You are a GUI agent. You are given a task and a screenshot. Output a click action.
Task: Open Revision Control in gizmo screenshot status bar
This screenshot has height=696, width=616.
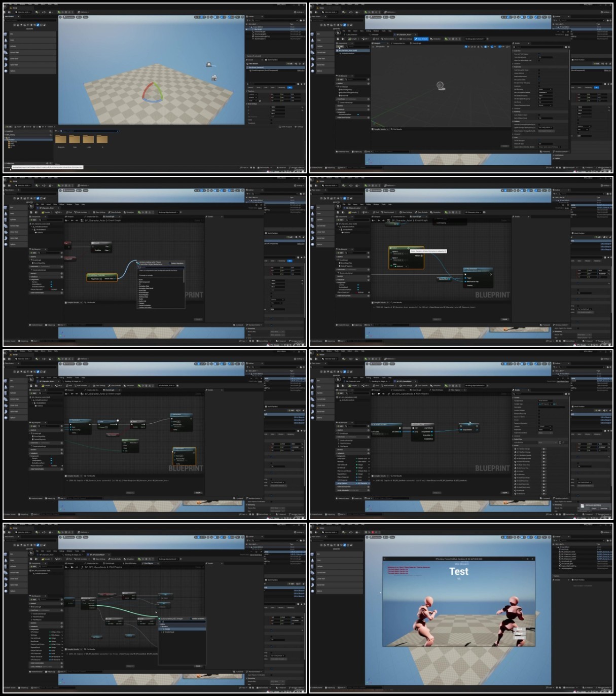(x=296, y=168)
